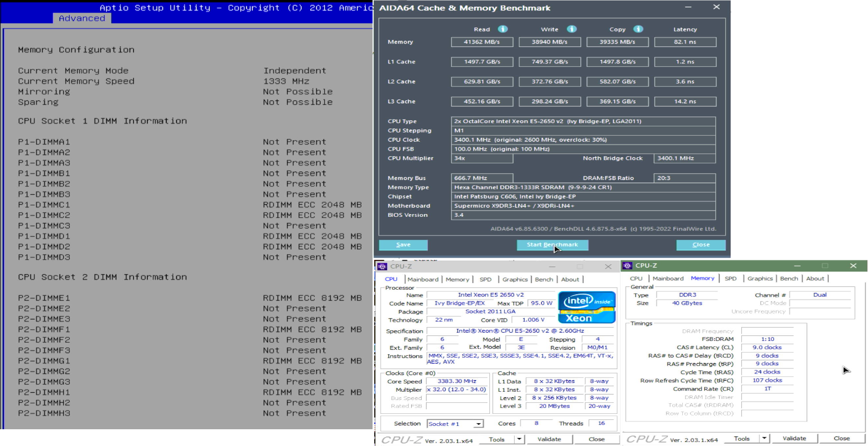
Task: Click the Motherboard field Supermicro X9DR3-LN4+
Action: click(x=583, y=206)
